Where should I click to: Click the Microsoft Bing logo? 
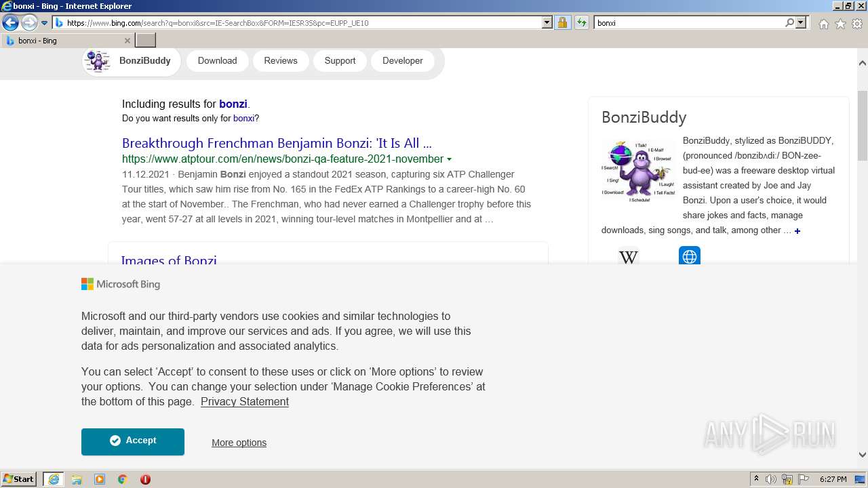click(x=121, y=285)
